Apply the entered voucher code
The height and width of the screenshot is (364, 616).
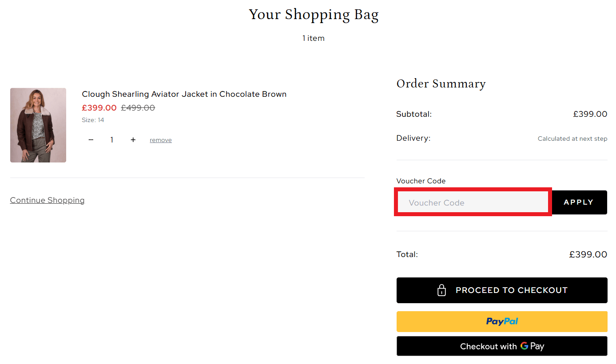pyautogui.click(x=579, y=202)
